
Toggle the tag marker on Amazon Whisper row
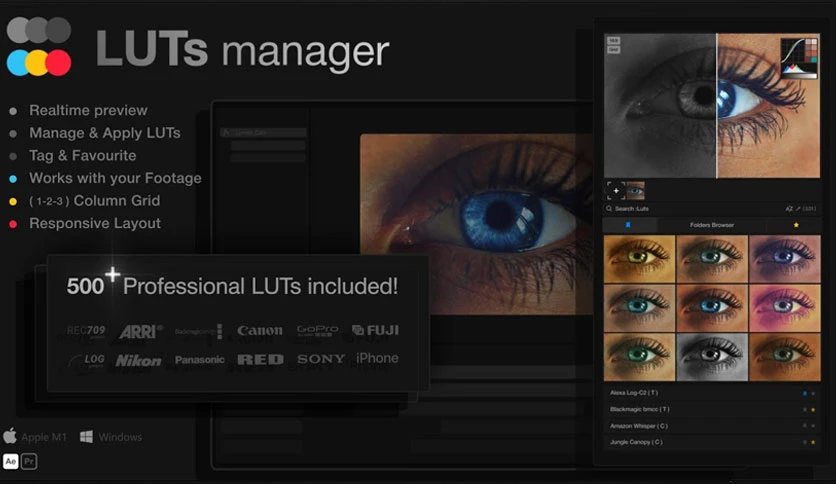point(805,426)
